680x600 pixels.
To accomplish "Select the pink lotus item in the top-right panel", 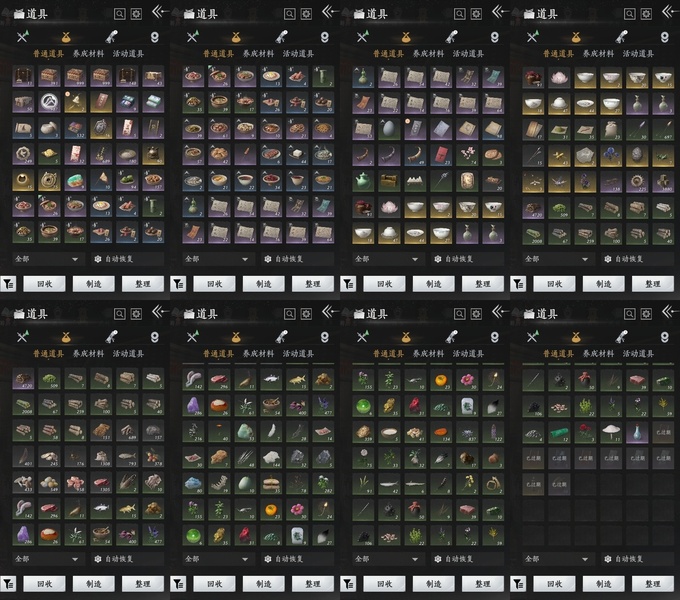I will [559, 77].
